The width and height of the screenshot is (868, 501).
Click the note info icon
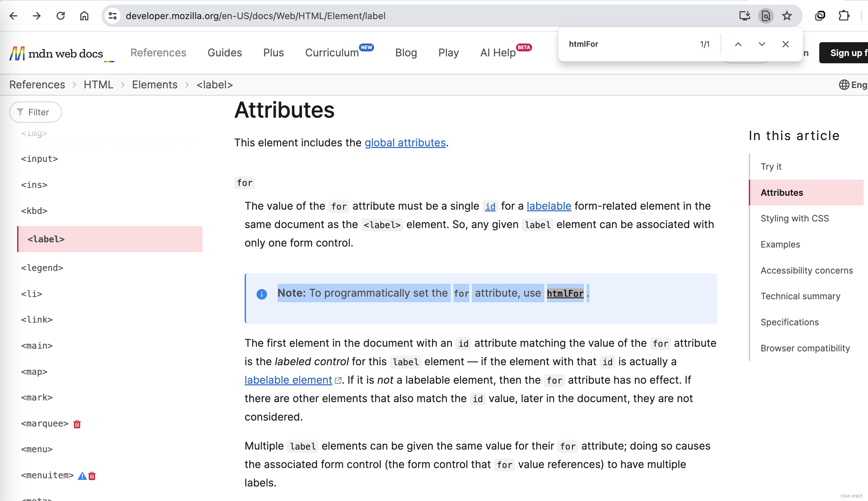coord(261,294)
